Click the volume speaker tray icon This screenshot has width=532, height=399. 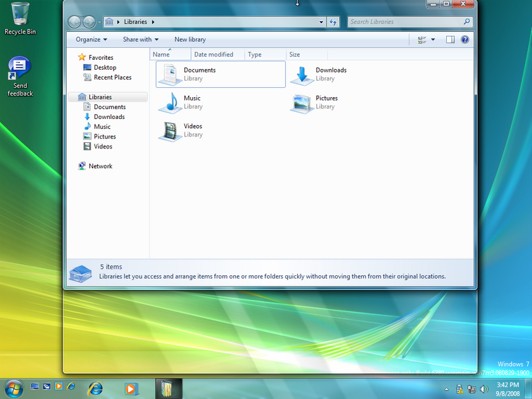(483, 388)
